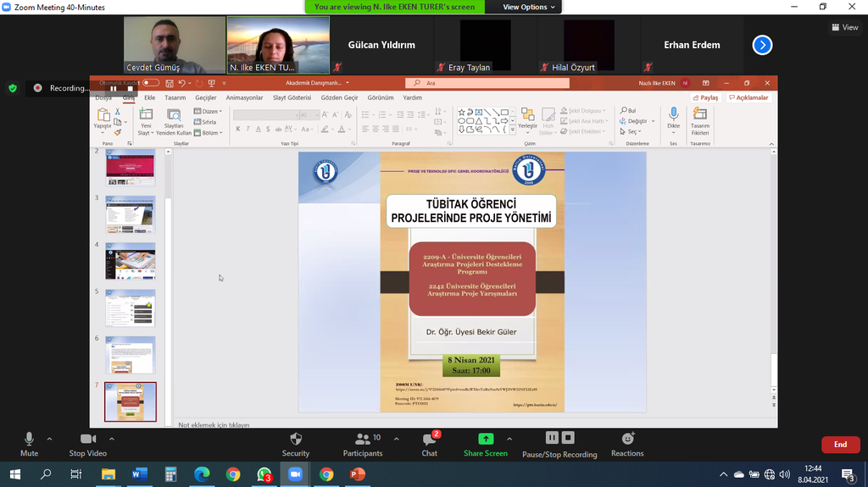Image resolution: width=868 pixels, height=487 pixels.
Task: Open Zoom Security options
Action: 296,445
